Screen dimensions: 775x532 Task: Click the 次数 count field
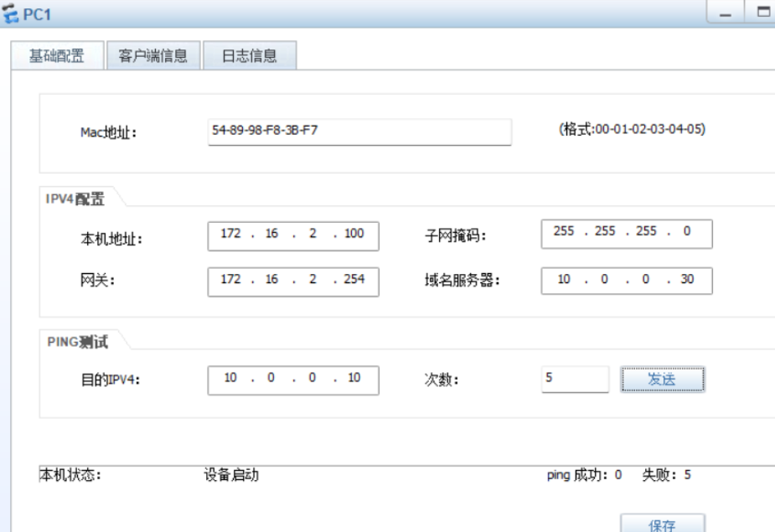pyautogui.click(x=575, y=380)
